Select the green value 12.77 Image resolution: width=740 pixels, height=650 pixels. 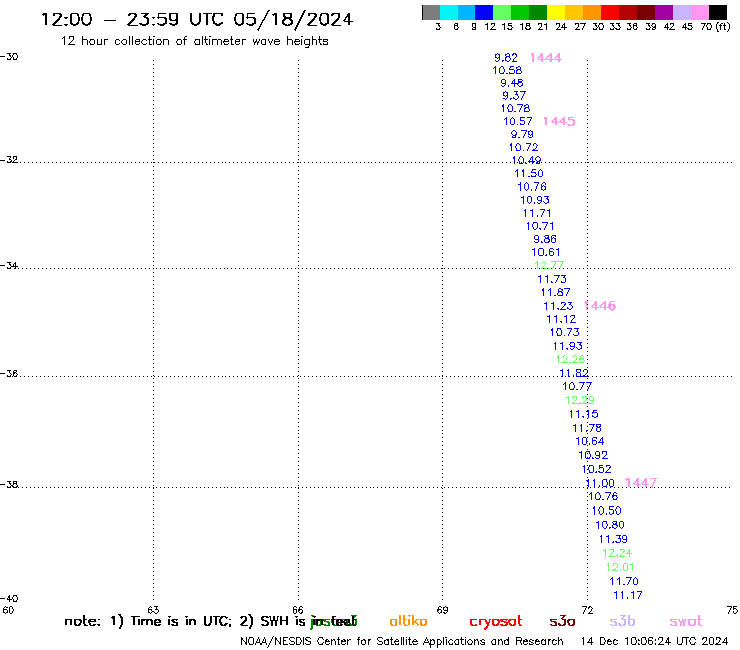coord(549,265)
